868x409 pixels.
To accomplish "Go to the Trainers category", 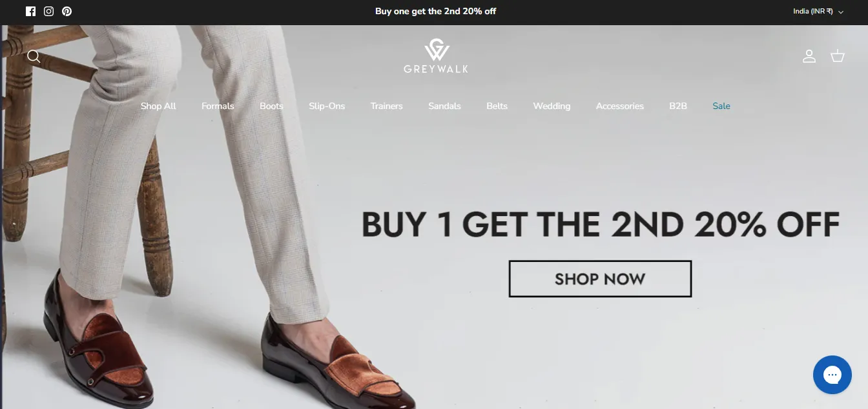I will tap(386, 106).
